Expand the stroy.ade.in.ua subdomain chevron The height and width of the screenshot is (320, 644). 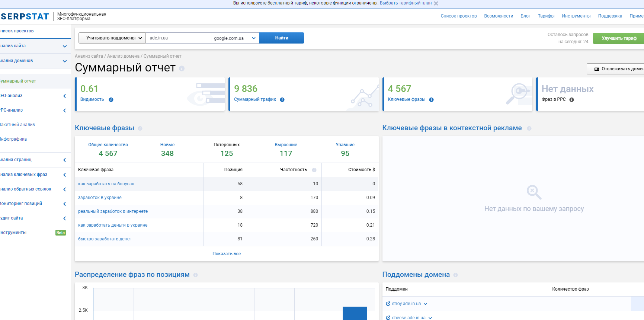coord(426,304)
